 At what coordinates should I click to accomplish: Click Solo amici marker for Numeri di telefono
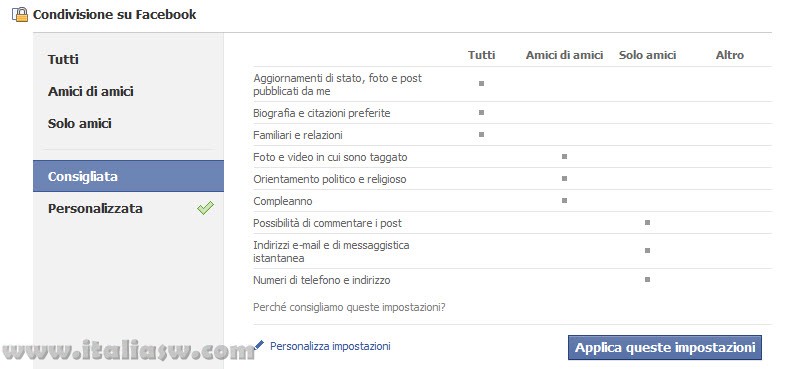647,279
